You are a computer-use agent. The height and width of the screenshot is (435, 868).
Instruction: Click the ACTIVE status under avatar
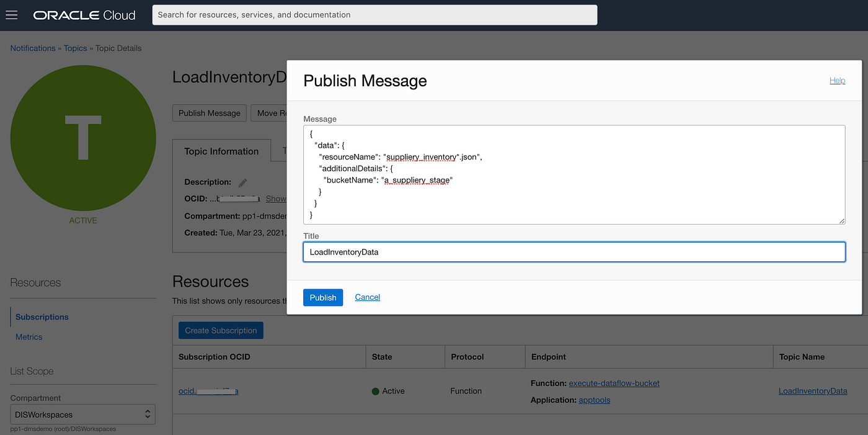(x=83, y=220)
